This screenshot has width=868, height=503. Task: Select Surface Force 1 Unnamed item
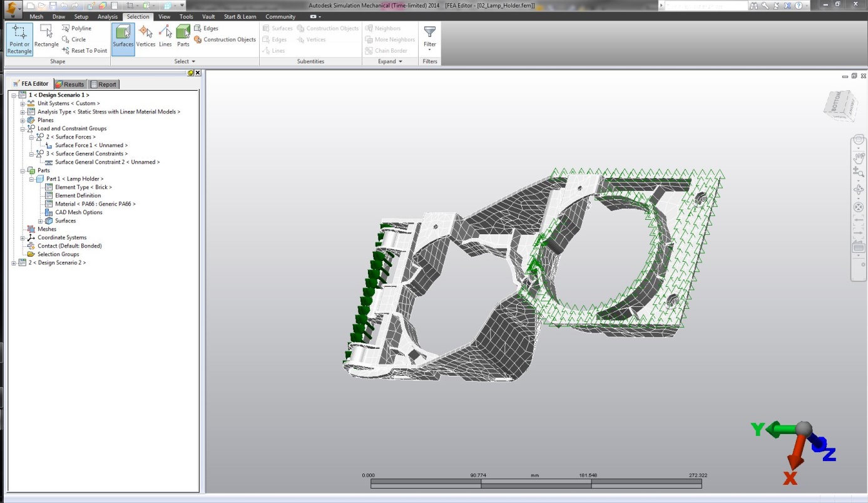pos(91,145)
